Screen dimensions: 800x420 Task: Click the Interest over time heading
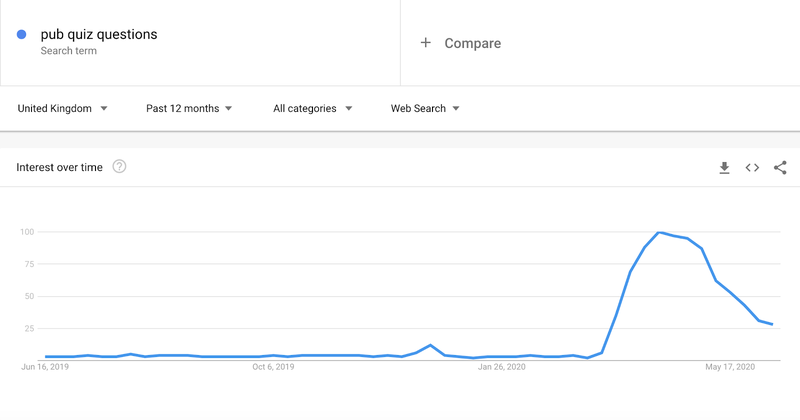(59, 167)
